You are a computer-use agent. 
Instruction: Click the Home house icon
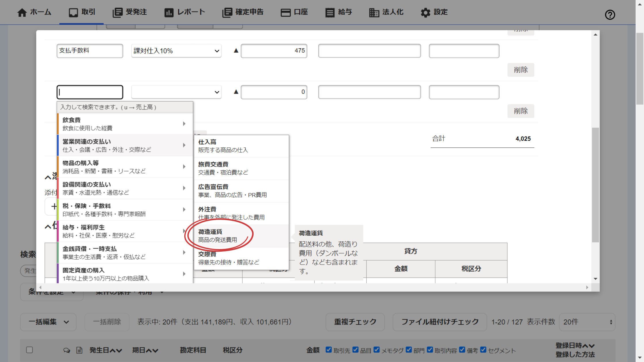22,12
